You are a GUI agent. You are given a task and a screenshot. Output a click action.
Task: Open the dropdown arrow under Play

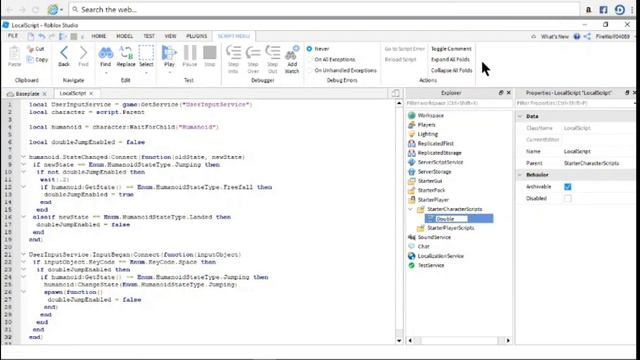coord(169,73)
